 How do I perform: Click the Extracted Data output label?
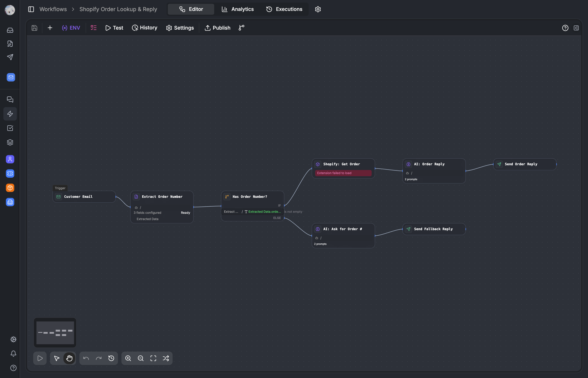[147, 219]
